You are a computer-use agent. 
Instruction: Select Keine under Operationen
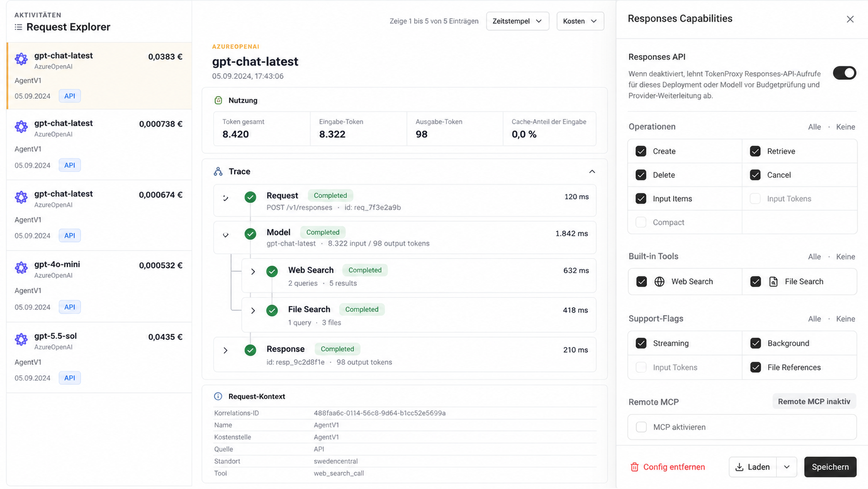click(x=845, y=127)
